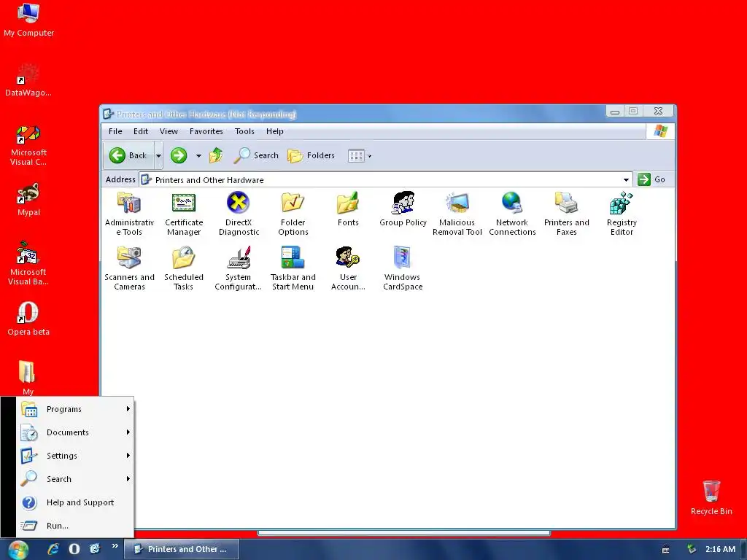Open the Favorites menu
Image resolution: width=747 pixels, height=560 pixels.
click(206, 131)
